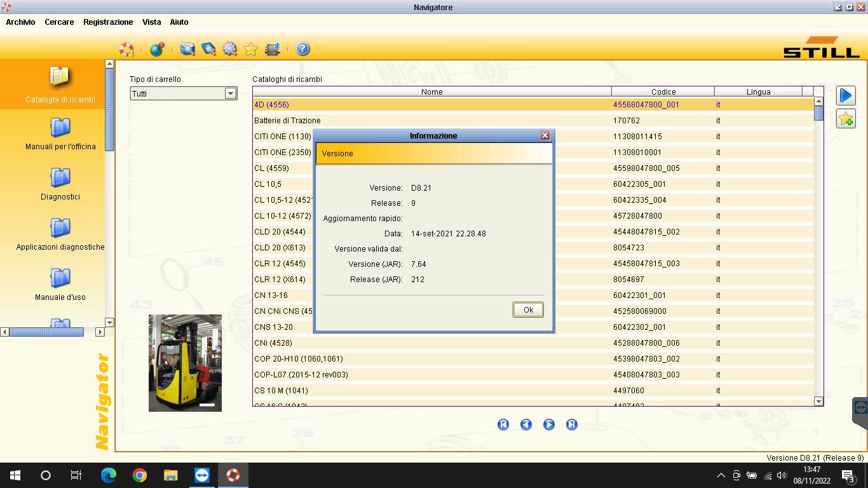The height and width of the screenshot is (488, 868).
Task: Click catalog list scrollbar up arrow
Action: tap(818, 101)
